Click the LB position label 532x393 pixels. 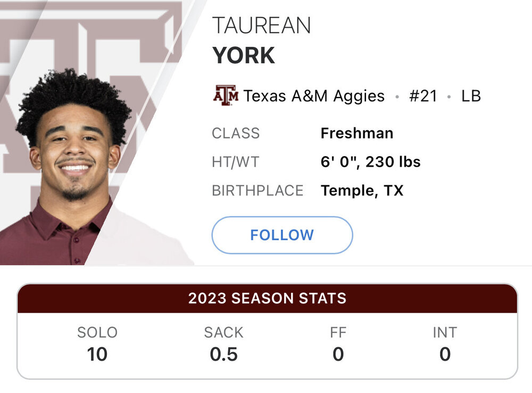pyautogui.click(x=471, y=96)
